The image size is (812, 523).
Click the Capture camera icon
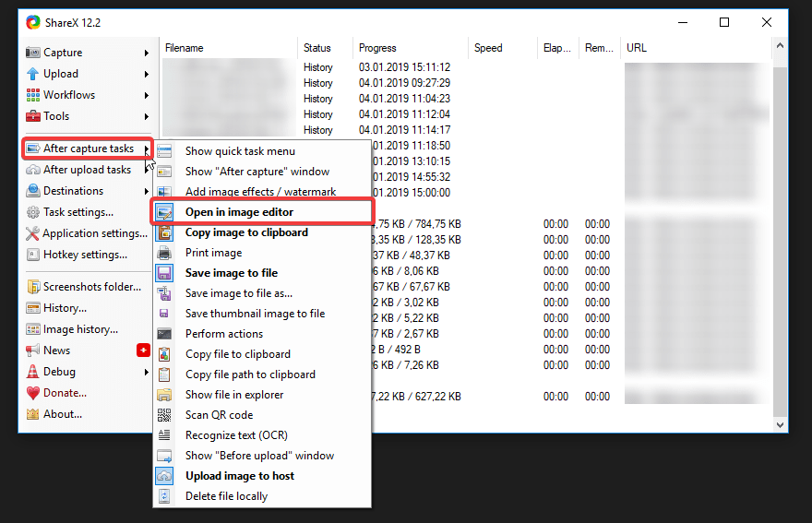(33, 53)
